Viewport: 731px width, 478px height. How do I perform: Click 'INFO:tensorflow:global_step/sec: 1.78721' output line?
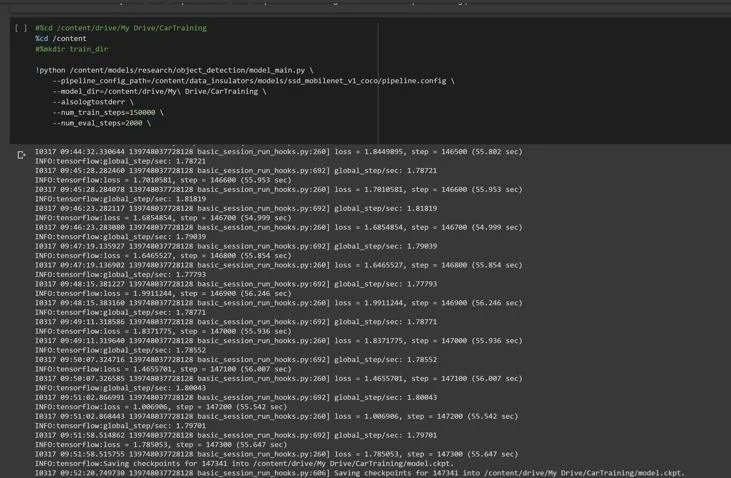tap(120, 161)
